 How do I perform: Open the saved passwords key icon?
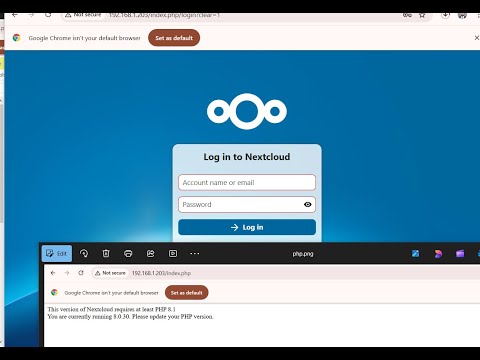click(407, 15)
